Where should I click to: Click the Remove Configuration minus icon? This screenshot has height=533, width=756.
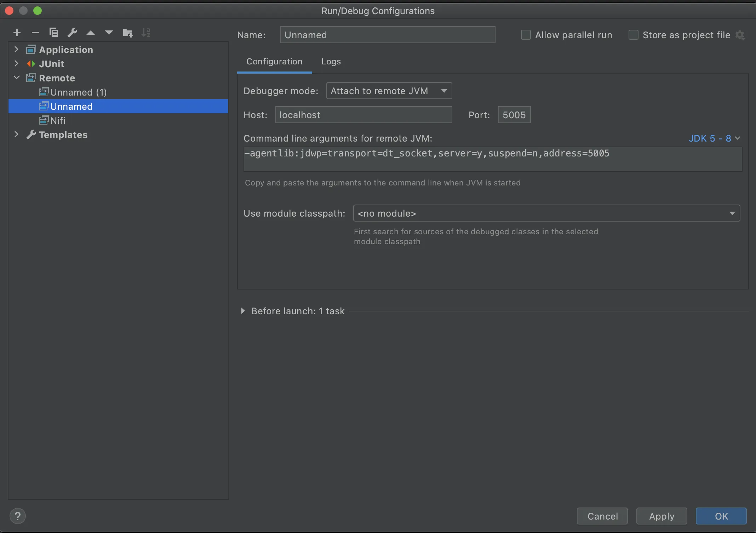(35, 33)
